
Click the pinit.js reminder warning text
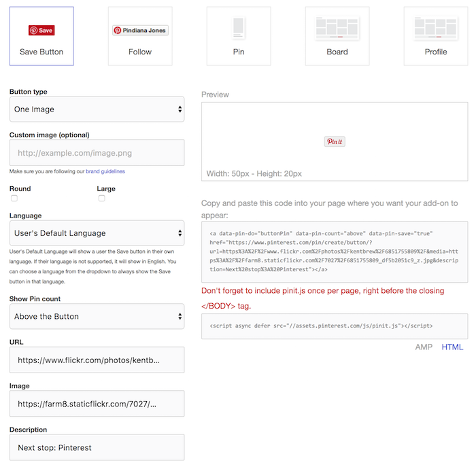point(323,298)
